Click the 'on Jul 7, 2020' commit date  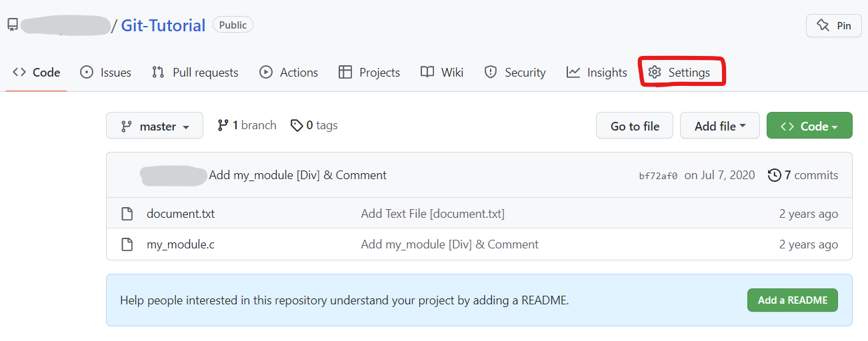pyautogui.click(x=720, y=175)
